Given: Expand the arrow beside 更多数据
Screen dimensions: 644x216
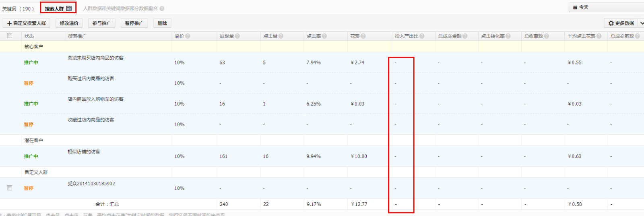Looking at the screenshot, I should click(642, 23).
